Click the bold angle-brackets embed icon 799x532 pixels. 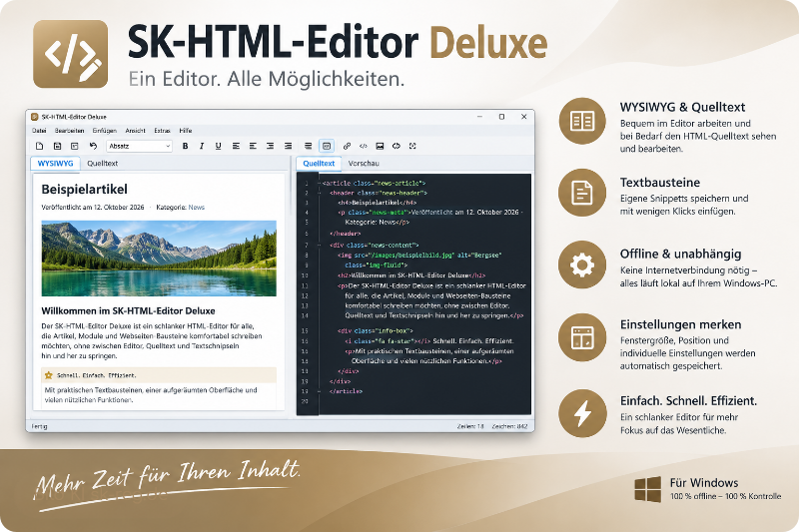397,146
